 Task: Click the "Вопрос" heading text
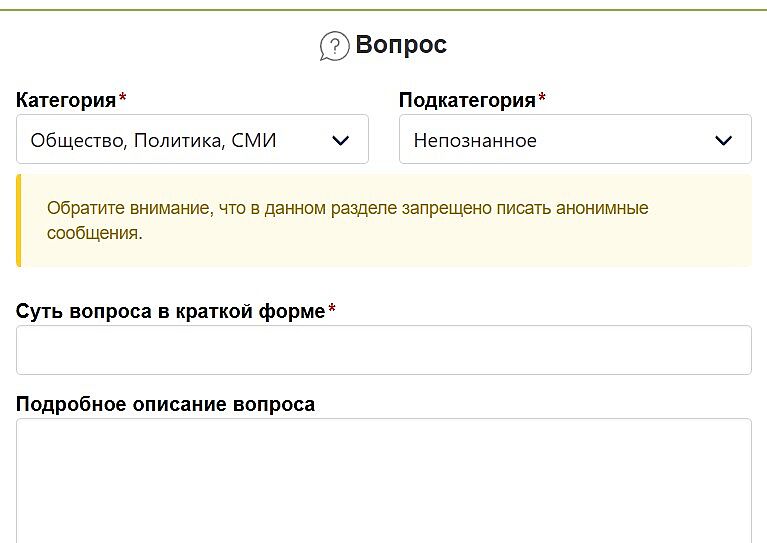pyautogui.click(x=401, y=45)
